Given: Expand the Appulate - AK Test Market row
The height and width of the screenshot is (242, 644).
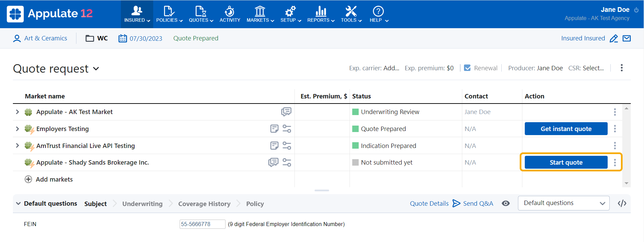Looking at the screenshot, I should 17,112.
